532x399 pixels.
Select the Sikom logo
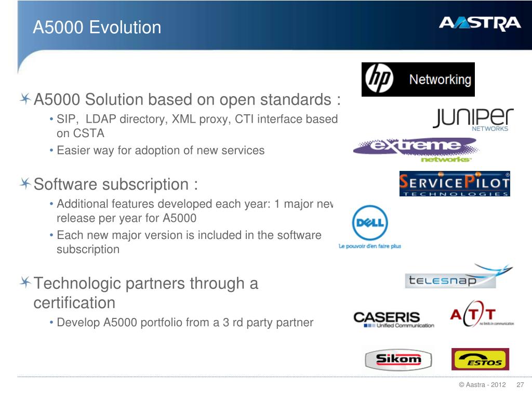398,360
